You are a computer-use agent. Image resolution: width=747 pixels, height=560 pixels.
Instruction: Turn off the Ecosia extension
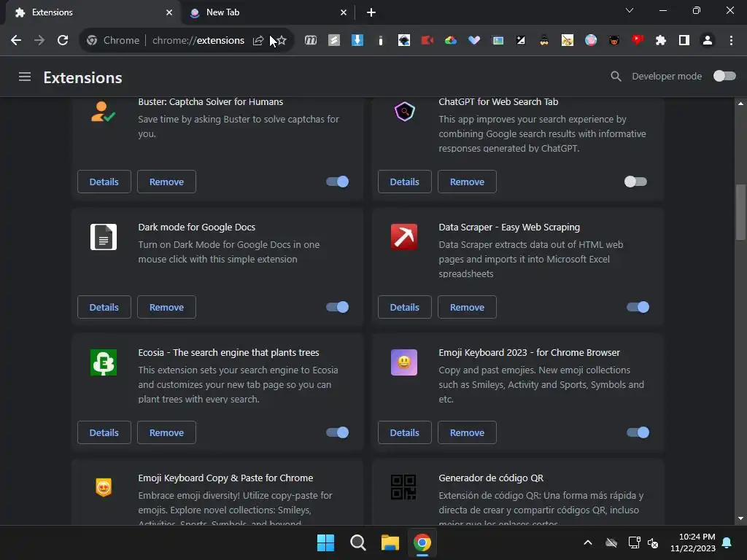337,432
